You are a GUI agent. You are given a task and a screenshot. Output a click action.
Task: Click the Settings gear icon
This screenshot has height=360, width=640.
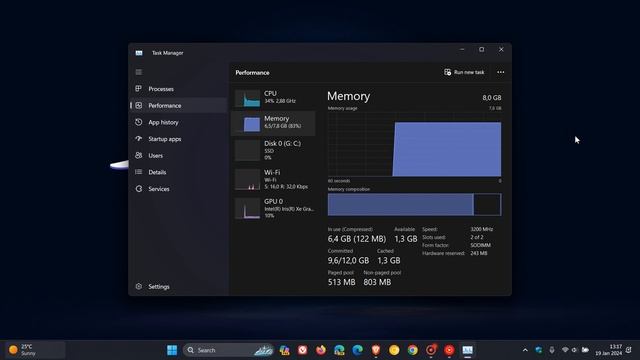pos(139,287)
